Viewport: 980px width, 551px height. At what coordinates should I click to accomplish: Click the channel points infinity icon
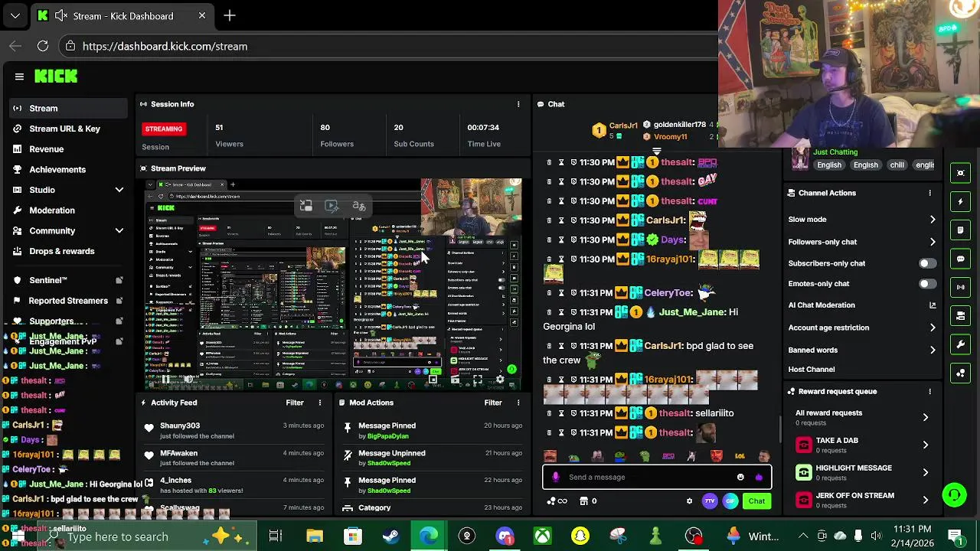click(558, 501)
